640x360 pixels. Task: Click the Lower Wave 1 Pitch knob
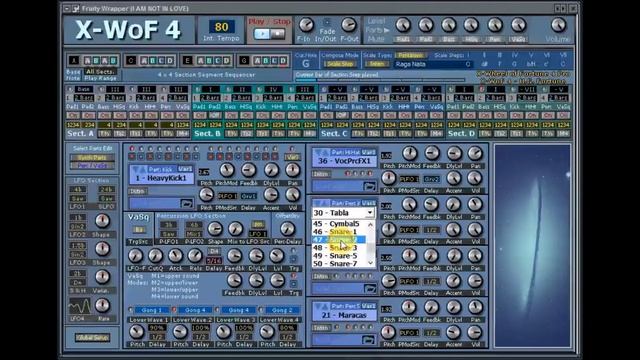click(x=137, y=332)
